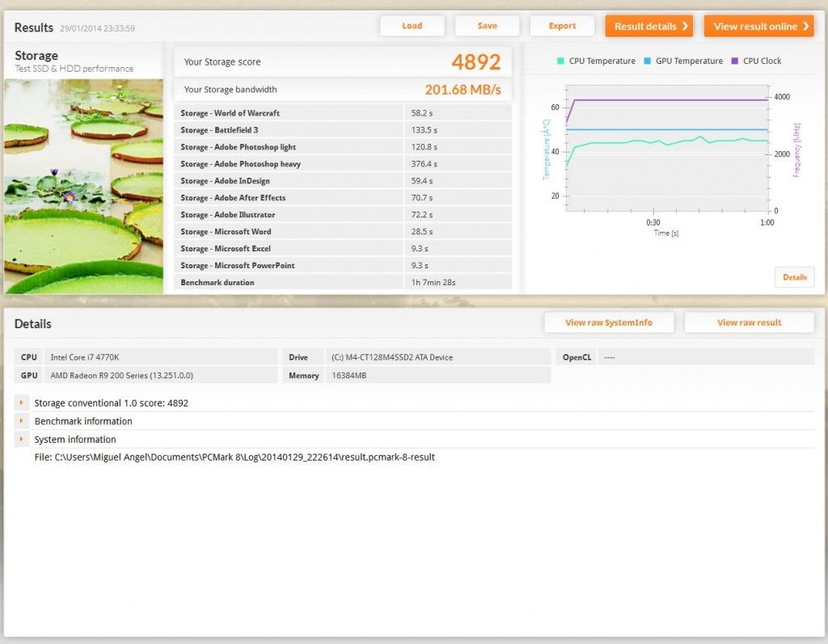Click the 376.4 s time value
The image size is (828, 644).
click(424, 164)
